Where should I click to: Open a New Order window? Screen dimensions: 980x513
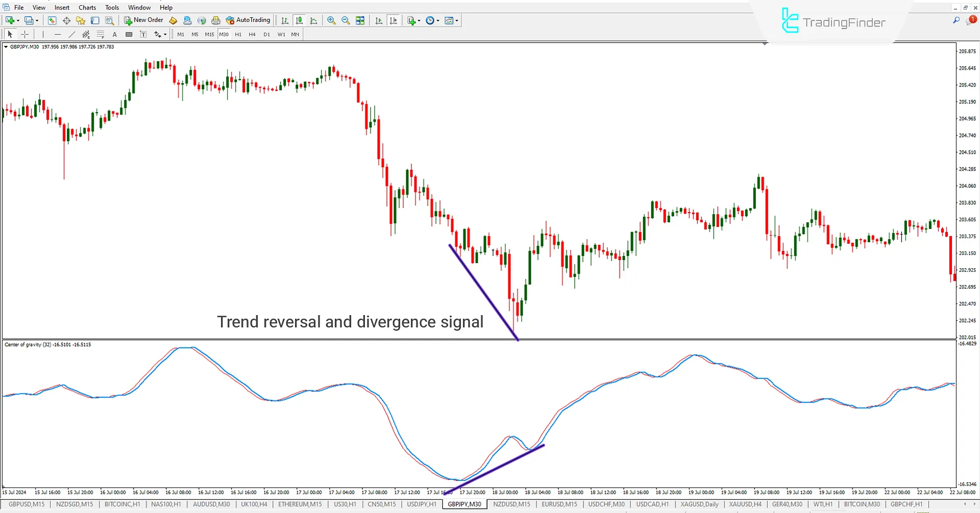(143, 20)
